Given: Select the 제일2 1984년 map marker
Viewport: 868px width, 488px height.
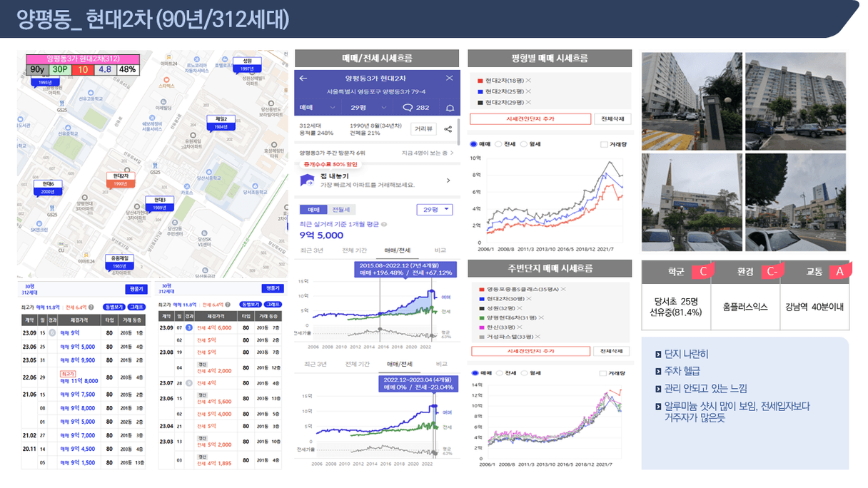Looking at the screenshot, I should [220, 123].
